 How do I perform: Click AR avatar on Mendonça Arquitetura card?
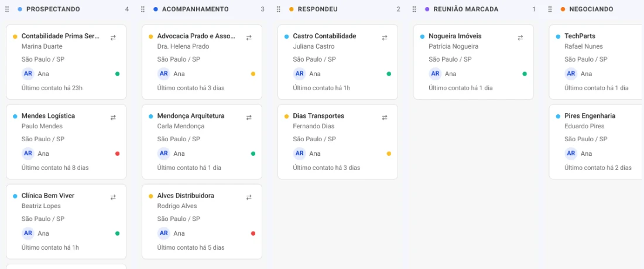164,154
